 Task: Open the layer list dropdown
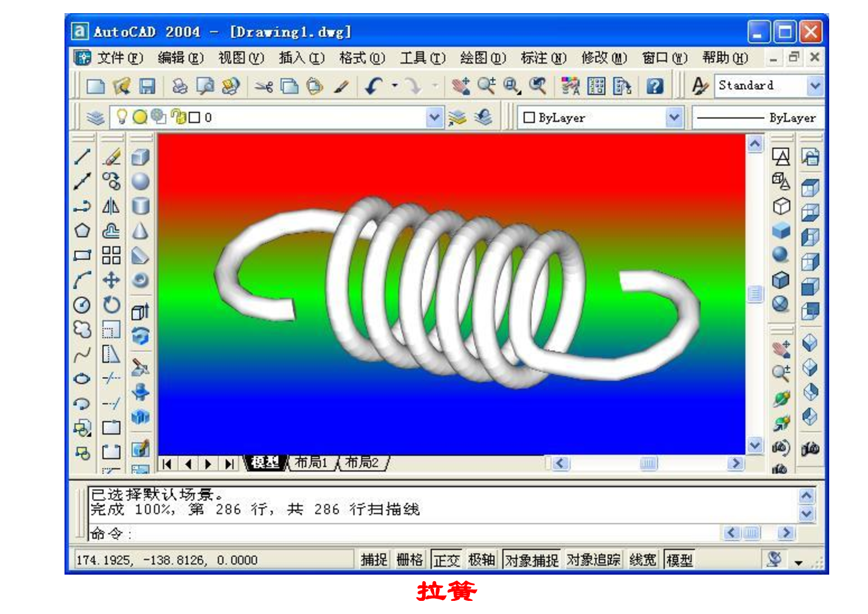coord(435,118)
